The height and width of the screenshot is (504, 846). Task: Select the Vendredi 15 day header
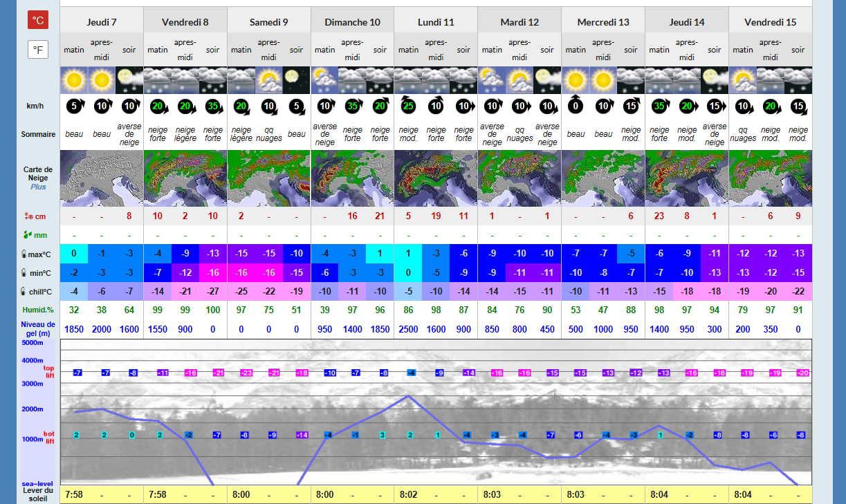(770, 22)
